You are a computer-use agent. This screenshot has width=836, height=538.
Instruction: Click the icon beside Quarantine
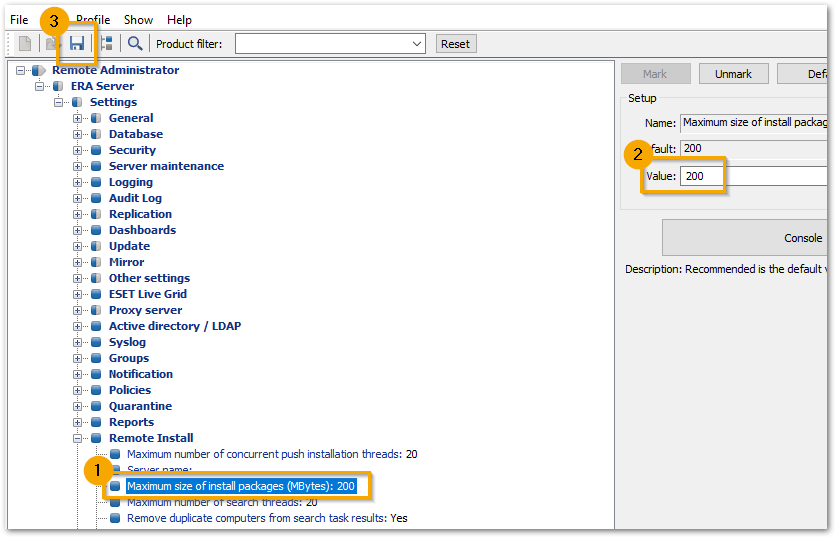click(x=97, y=406)
